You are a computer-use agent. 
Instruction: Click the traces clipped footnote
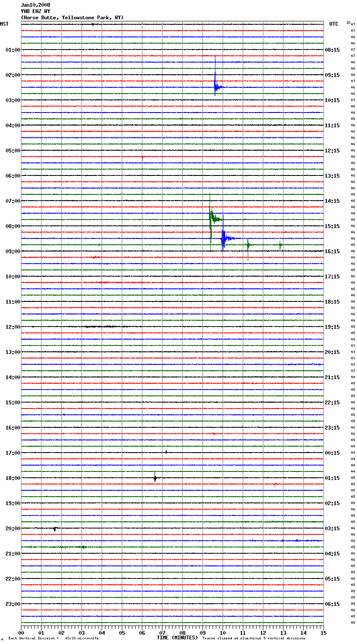pyautogui.click(x=254, y=638)
